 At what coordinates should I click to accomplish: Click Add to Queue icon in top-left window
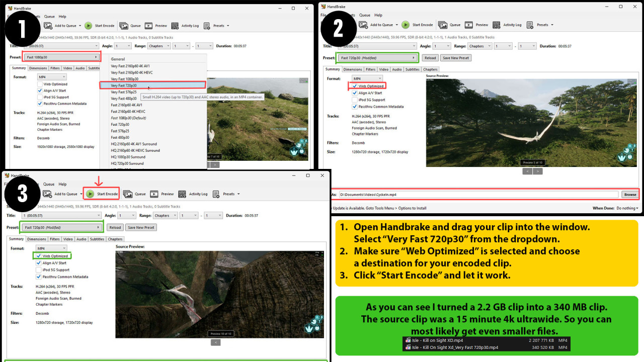coord(48,26)
